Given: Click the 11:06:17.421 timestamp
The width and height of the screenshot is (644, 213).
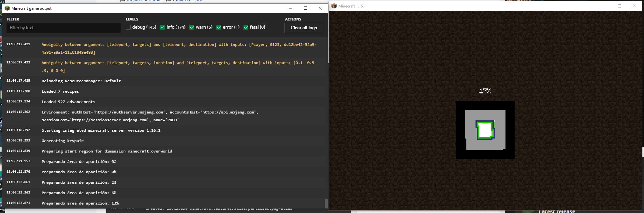Looking at the screenshot, I should tap(18, 44).
